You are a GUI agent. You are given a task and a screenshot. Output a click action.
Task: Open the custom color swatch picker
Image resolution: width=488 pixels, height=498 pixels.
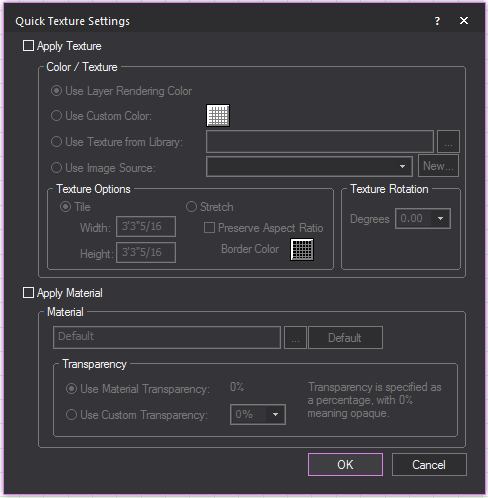tap(218, 116)
